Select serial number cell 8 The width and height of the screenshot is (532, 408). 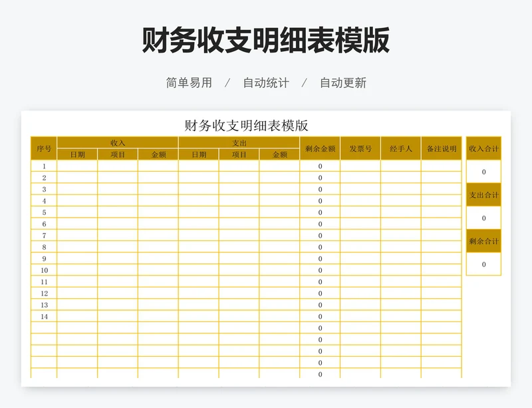click(x=44, y=247)
